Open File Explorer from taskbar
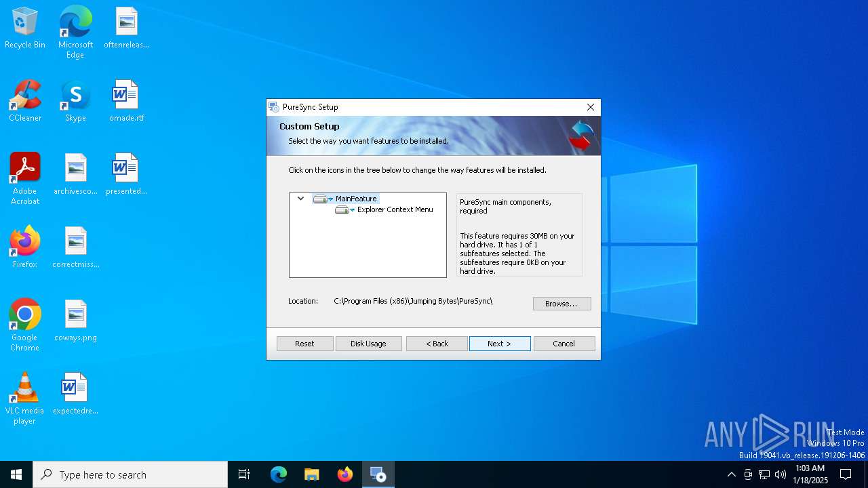Viewport: 868px width, 488px height. click(x=311, y=474)
